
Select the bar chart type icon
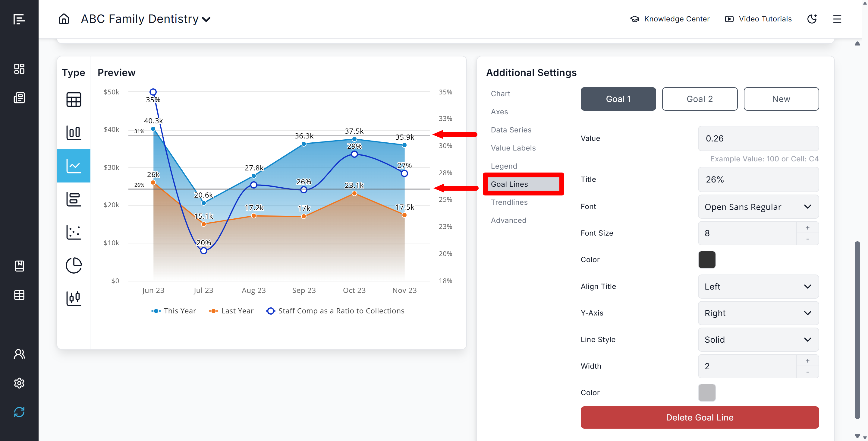coord(74,133)
